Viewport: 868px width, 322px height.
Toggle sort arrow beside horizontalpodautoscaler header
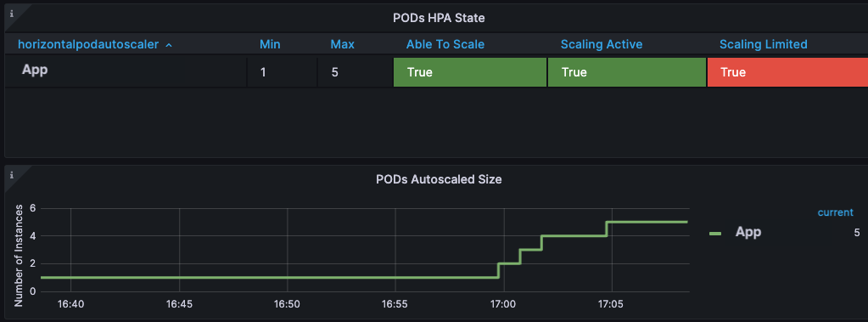(x=169, y=45)
